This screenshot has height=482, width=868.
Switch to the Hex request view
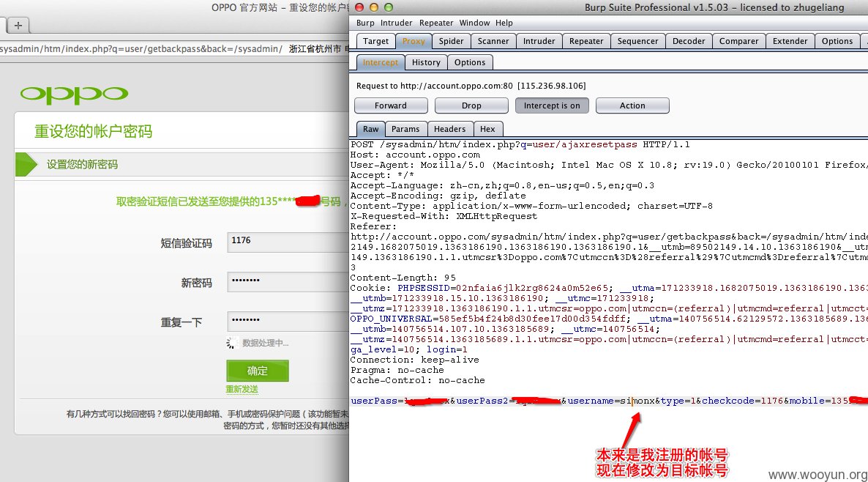coord(487,128)
